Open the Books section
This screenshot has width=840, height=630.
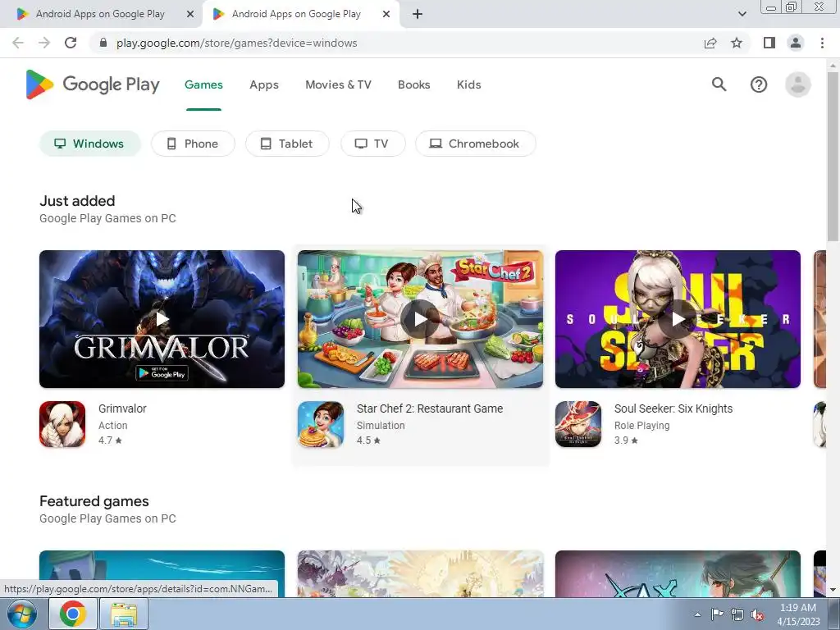413,84
